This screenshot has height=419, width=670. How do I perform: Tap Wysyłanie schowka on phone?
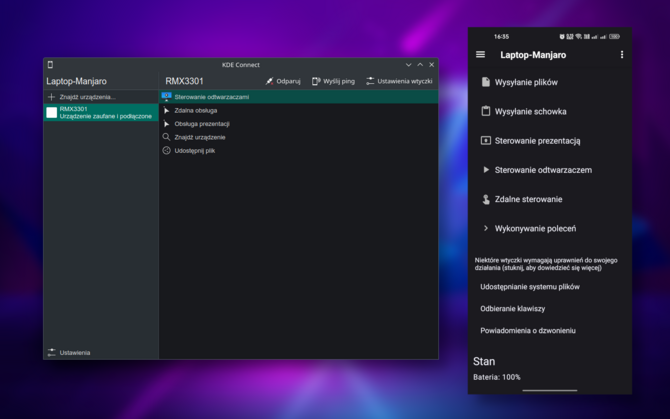pyautogui.click(x=550, y=111)
